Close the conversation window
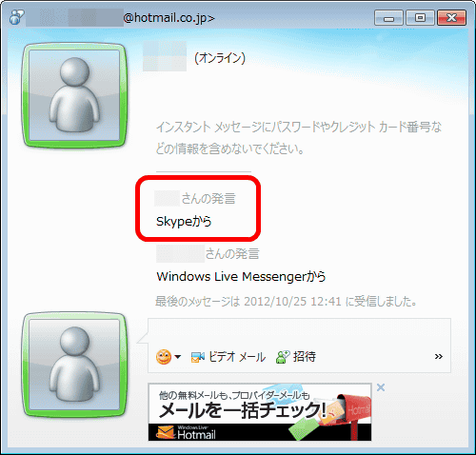The height and width of the screenshot is (455, 476). 451,18
